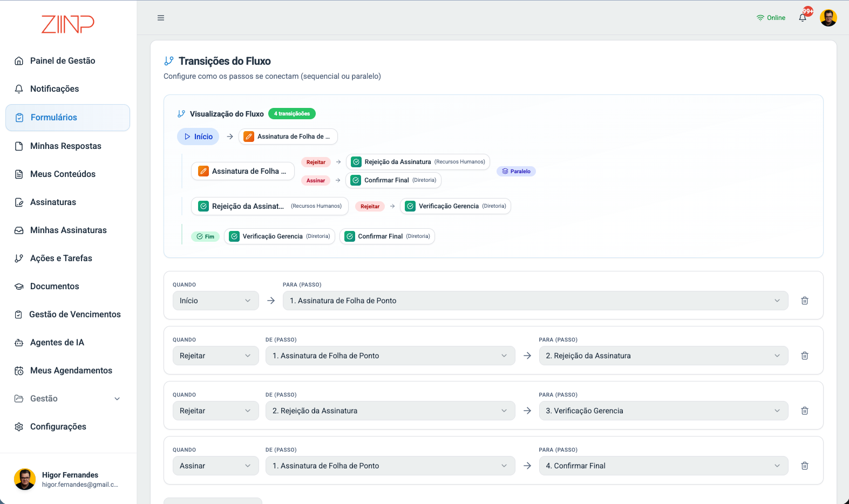
Task: Click 'Transições do Fluxo' heading
Action: [225, 61]
